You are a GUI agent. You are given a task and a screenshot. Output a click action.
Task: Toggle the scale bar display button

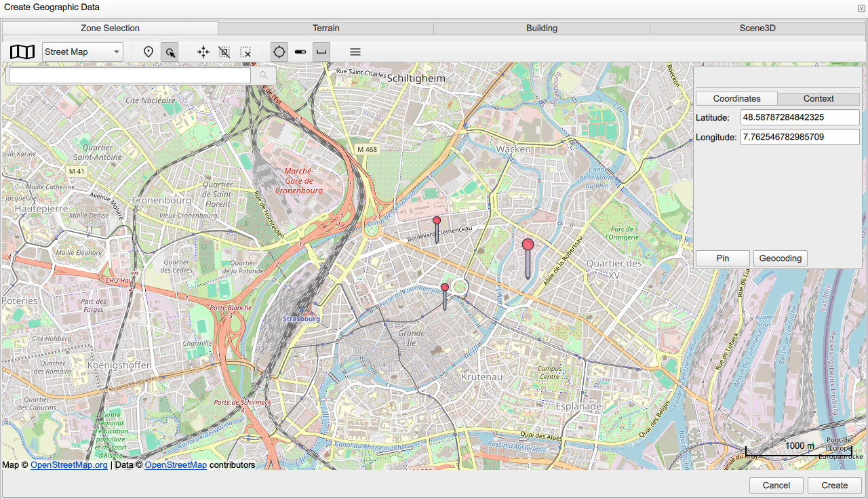point(321,52)
